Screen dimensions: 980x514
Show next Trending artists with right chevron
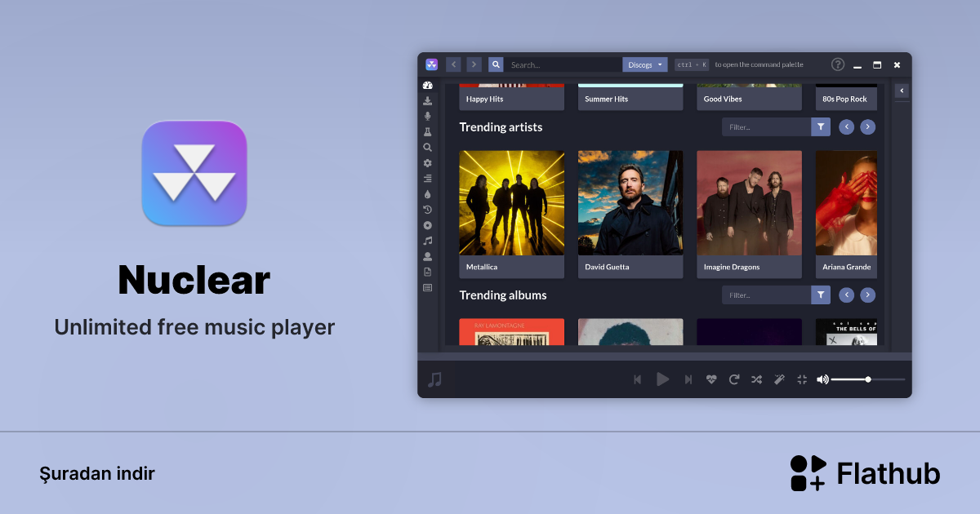pyautogui.click(x=867, y=126)
